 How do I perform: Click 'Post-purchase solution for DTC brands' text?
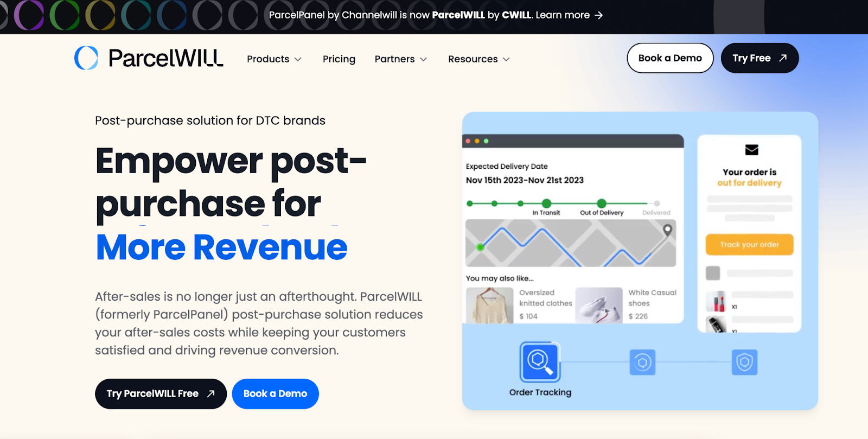(x=210, y=120)
